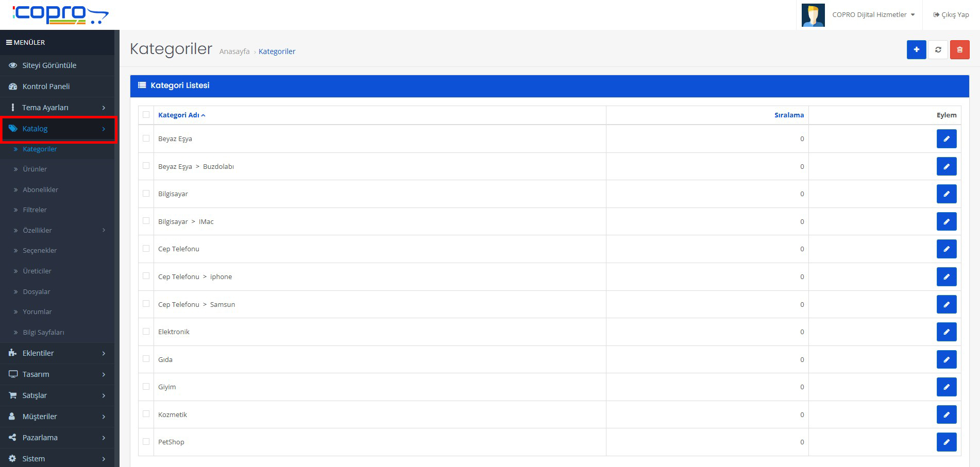Click the refresh icon button
Screen dimensions: 980x467
coord(938,50)
